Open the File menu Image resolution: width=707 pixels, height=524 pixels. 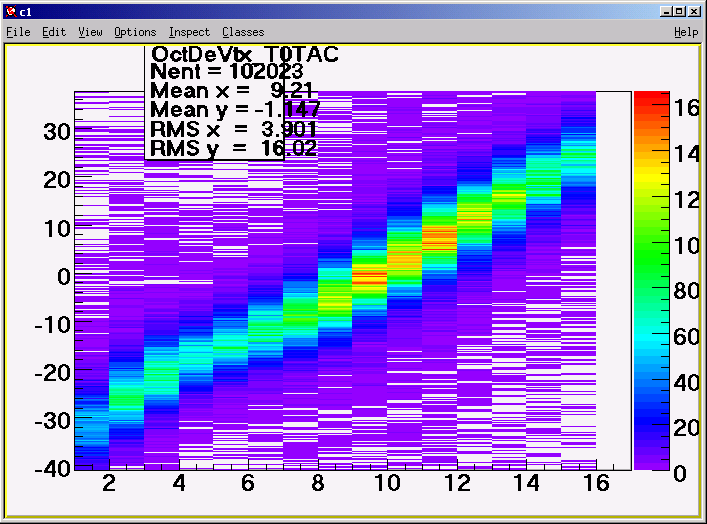click(18, 32)
